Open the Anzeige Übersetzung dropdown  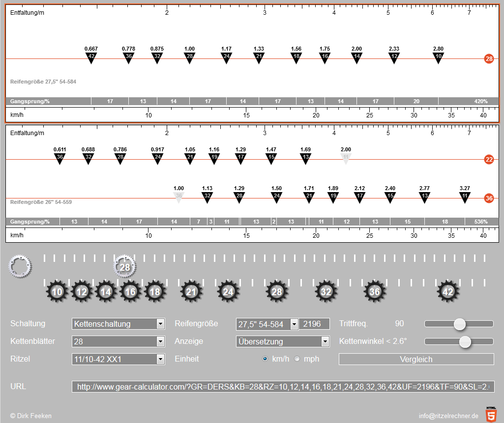[x=283, y=341]
